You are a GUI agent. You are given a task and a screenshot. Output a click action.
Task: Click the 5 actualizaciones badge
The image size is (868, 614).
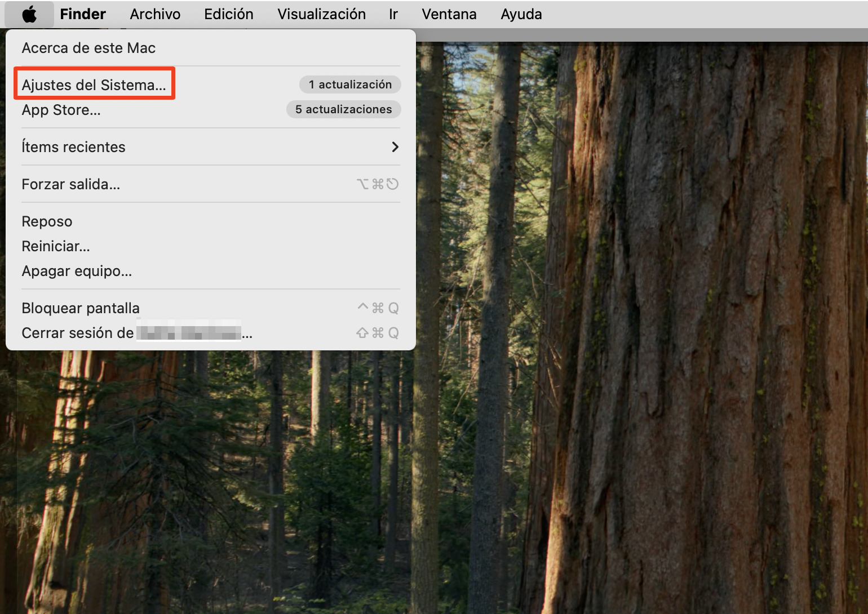[x=343, y=109]
